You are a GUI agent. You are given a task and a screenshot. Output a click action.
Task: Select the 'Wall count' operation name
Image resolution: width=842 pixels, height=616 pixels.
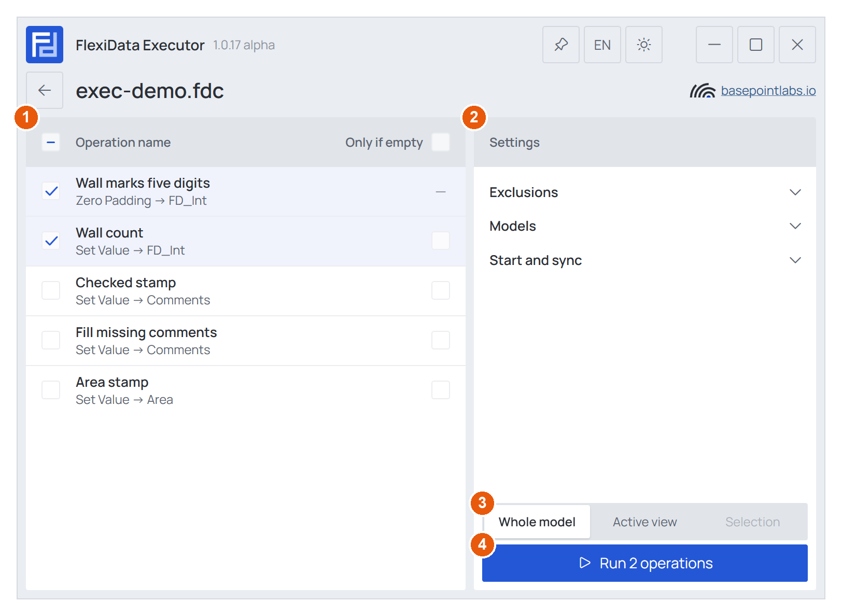point(109,233)
